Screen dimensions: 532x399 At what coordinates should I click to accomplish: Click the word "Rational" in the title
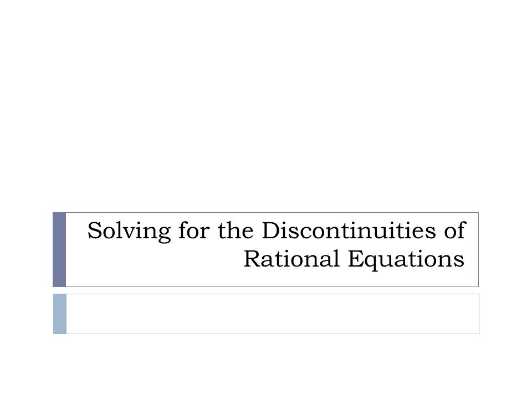(x=292, y=259)
